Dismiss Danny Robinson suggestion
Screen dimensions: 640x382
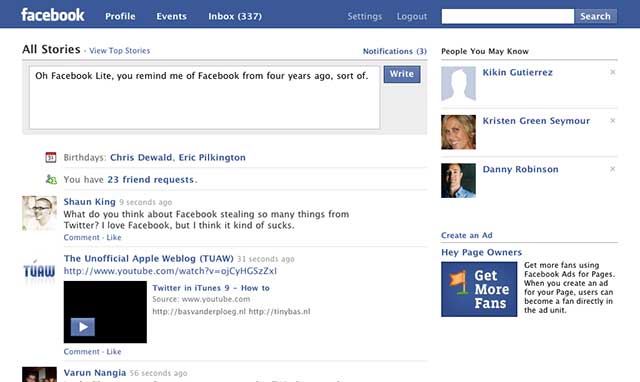[612, 169]
